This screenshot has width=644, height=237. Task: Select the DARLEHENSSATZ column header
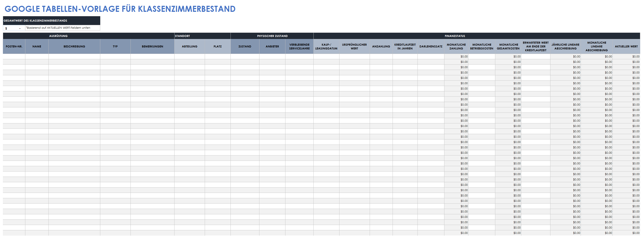[431, 46]
